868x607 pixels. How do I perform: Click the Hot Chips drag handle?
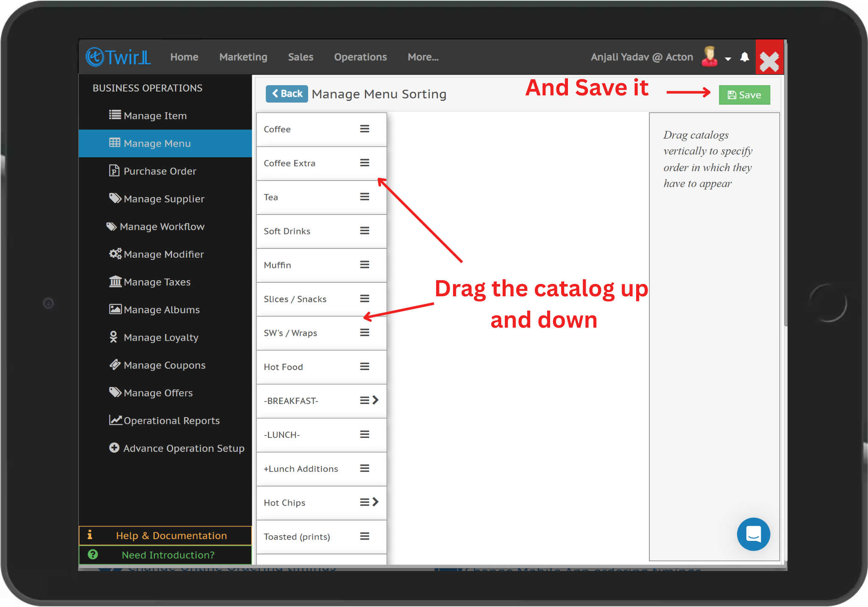tap(364, 502)
